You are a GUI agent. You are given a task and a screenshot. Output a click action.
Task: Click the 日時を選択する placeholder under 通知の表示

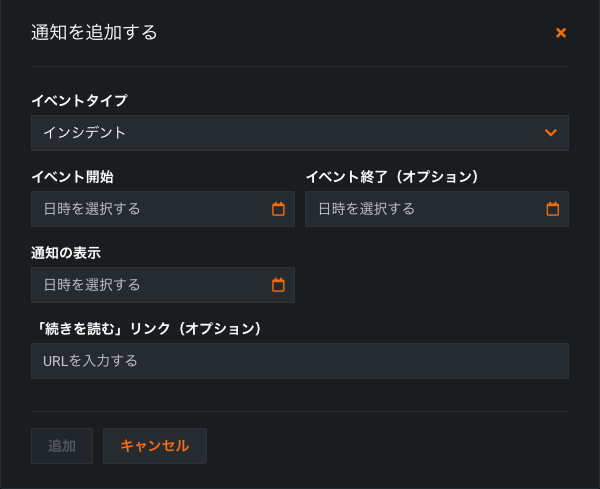[x=92, y=285]
